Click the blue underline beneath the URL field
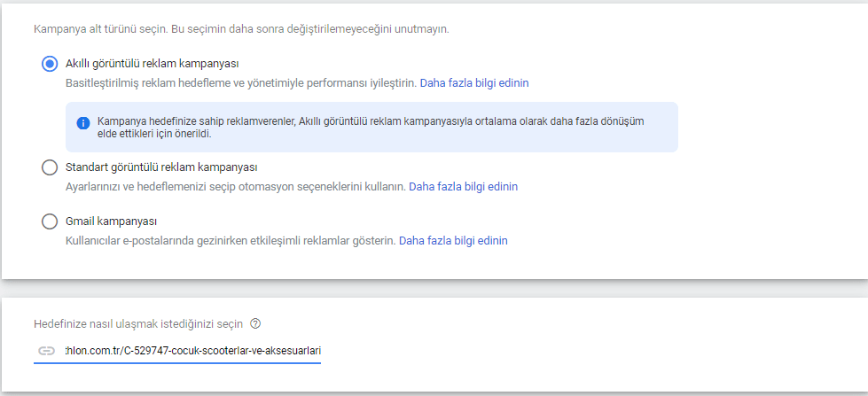Screen dimensions: 868x396 point(177,364)
